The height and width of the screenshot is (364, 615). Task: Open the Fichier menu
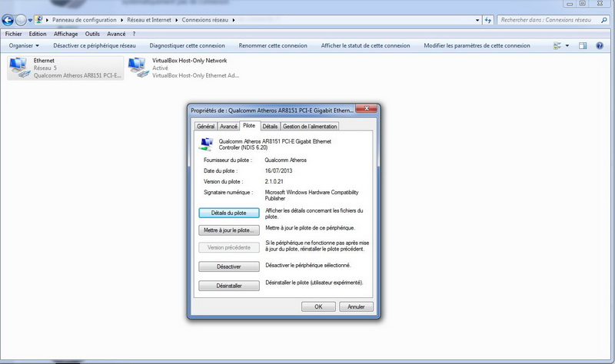pos(13,34)
